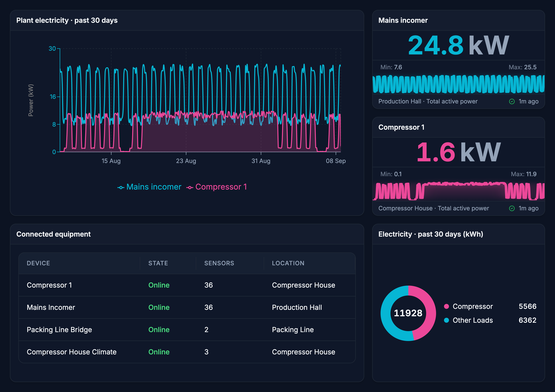Open the Compressor 1 device row
555x392 pixels.
click(187, 285)
